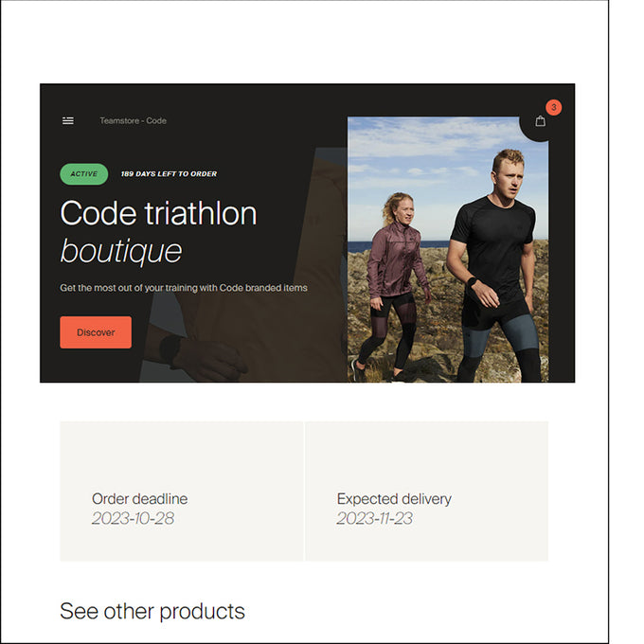Click the See other products heading
Image resolution: width=644 pixels, height=644 pixels.
click(x=152, y=612)
